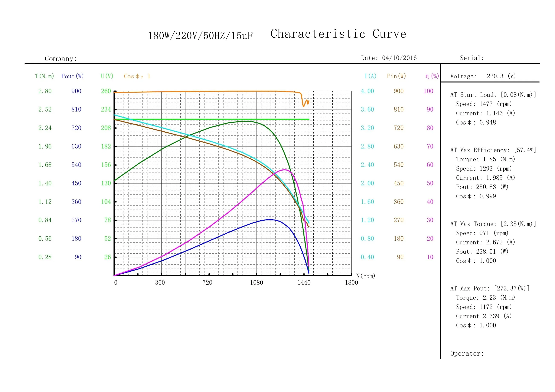
Task: Click "AT Max Torque: [2.35(N.m)]" heading
Action: (x=493, y=224)
